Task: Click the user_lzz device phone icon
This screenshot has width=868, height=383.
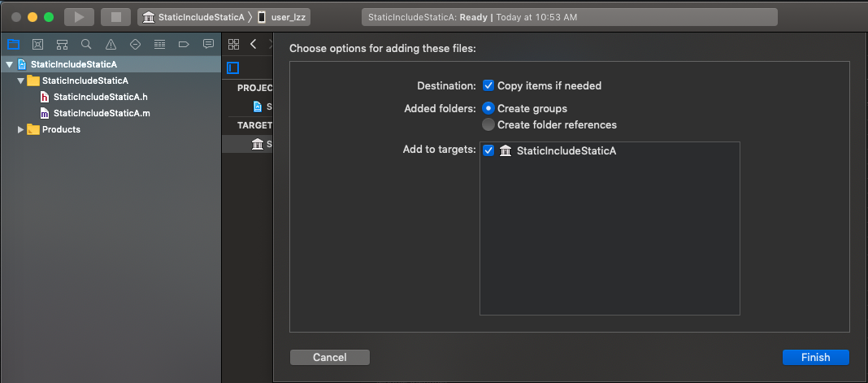Action: (262, 17)
